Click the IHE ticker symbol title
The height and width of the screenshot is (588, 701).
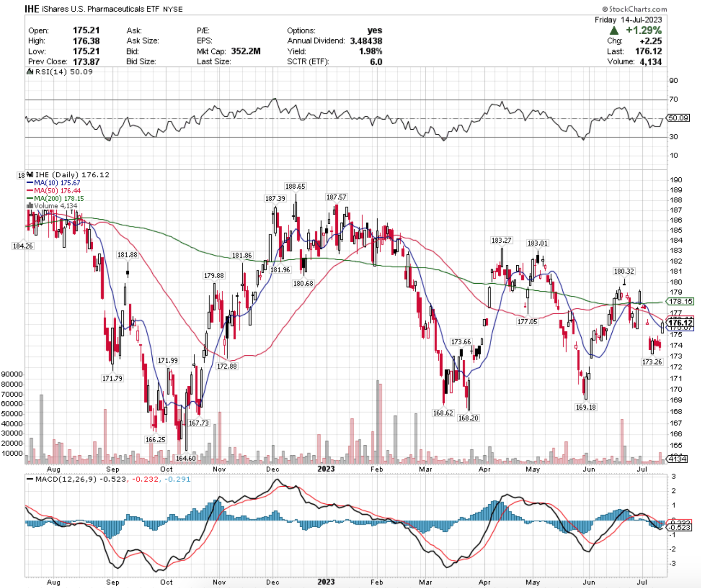[32, 9]
